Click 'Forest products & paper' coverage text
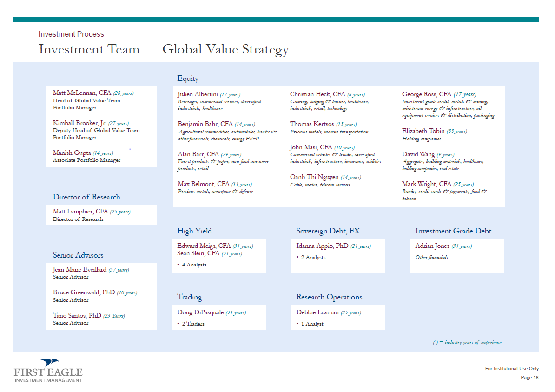555x392 pixels. click(204, 161)
